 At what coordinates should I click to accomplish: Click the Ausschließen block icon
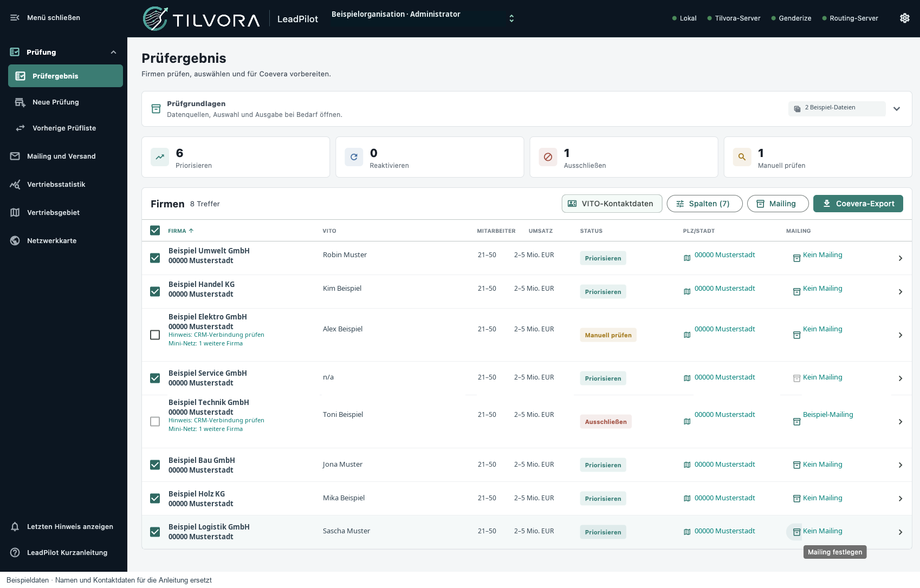tap(548, 157)
